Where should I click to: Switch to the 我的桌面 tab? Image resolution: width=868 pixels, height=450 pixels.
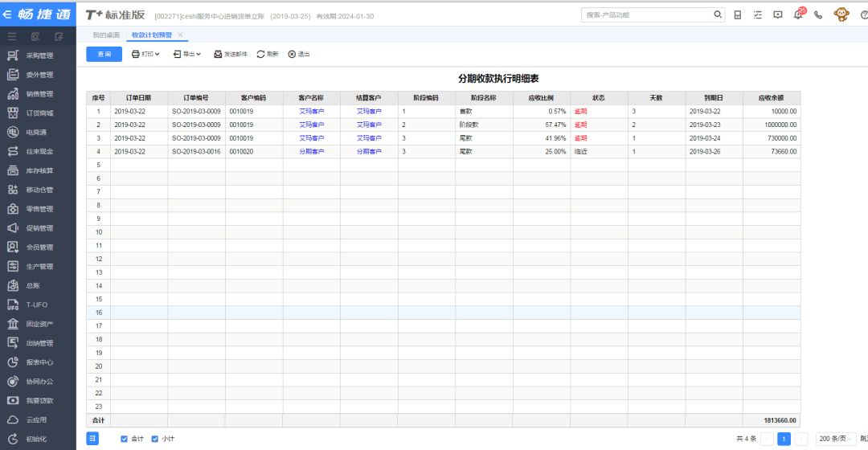[x=106, y=35]
